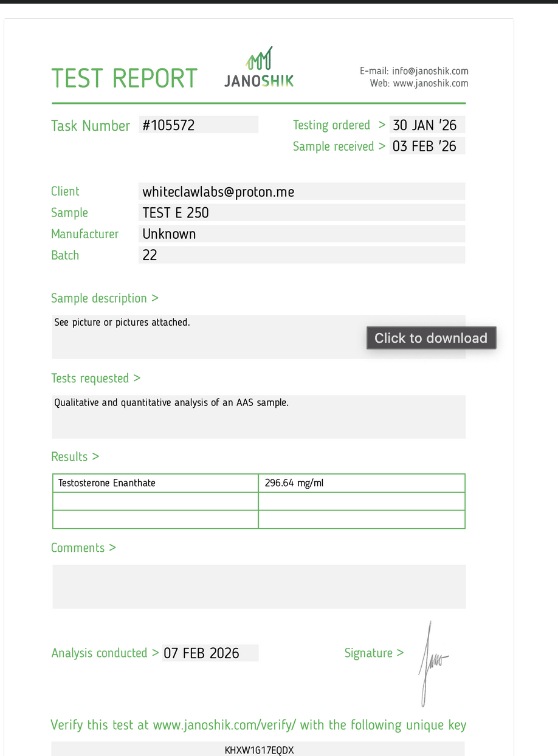Select the Sample received date 03 FEB '26
The height and width of the screenshot is (756, 558).
coord(427,146)
